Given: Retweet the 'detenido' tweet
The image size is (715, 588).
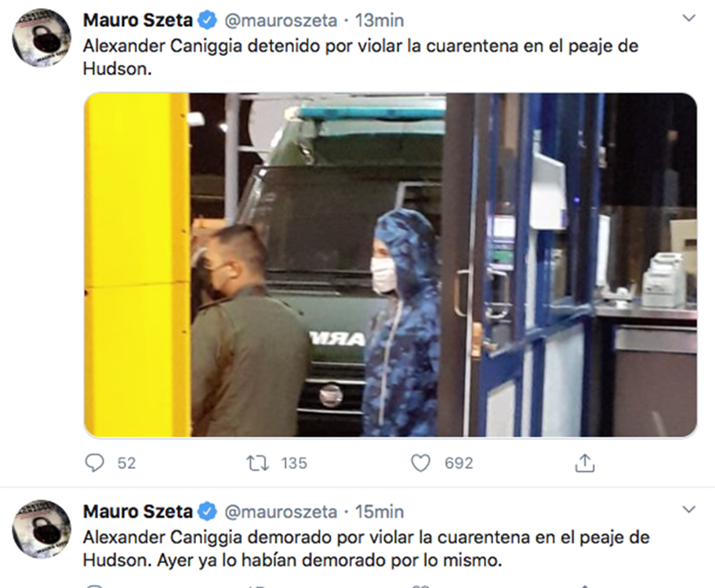Looking at the screenshot, I should [258, 463].
